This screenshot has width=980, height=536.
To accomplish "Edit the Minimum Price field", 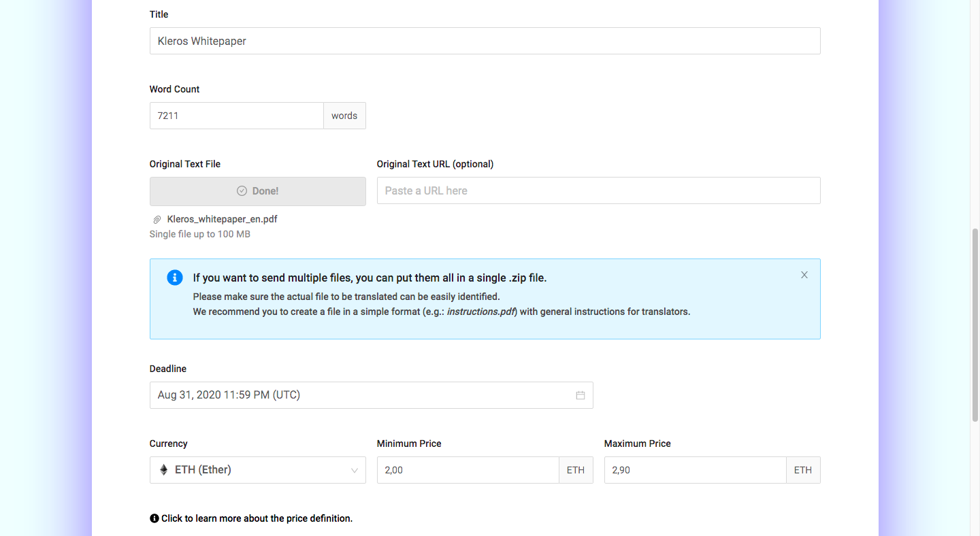I will 468,470.
